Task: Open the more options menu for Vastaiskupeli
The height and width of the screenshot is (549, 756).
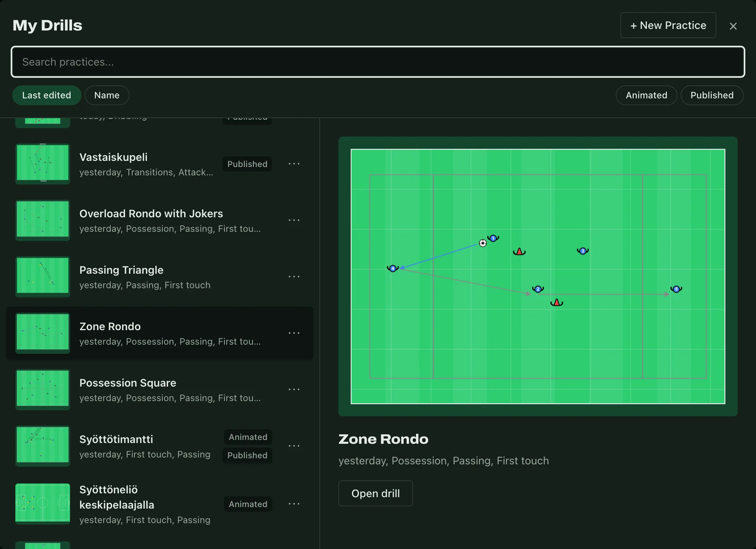Action: pos(294,164)
